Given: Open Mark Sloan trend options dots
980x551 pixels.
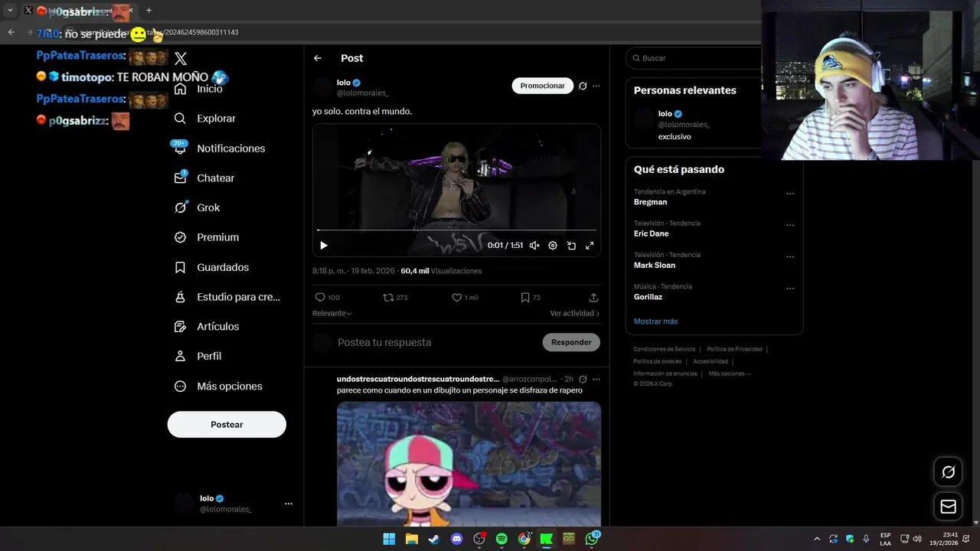Looking at the screenshot, I should click(x=790, y=257).
